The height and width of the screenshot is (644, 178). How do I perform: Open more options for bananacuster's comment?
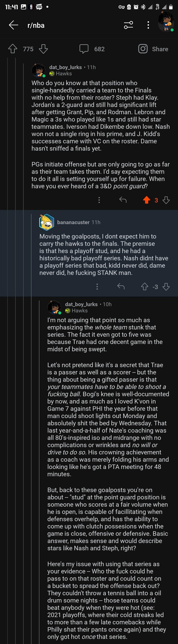[97, 287]
